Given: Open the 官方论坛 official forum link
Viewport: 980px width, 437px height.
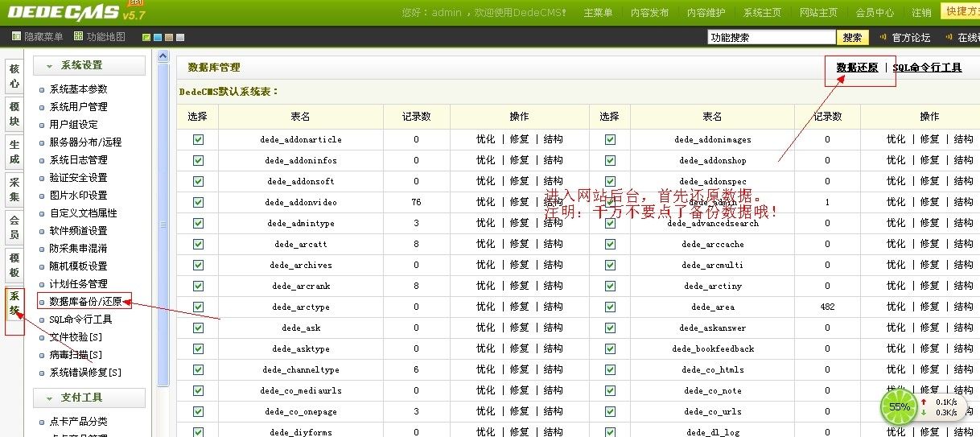Looking at the screenshot, I should [x=911, y=38].
